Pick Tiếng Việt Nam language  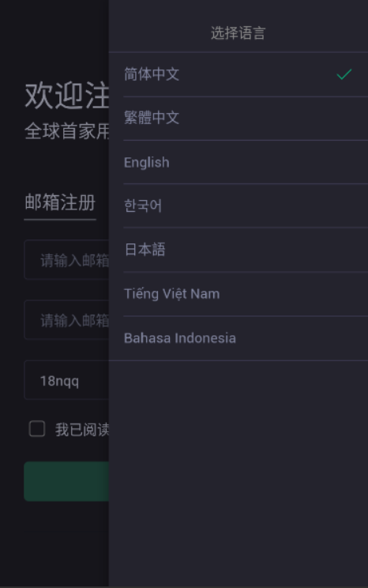238,294
